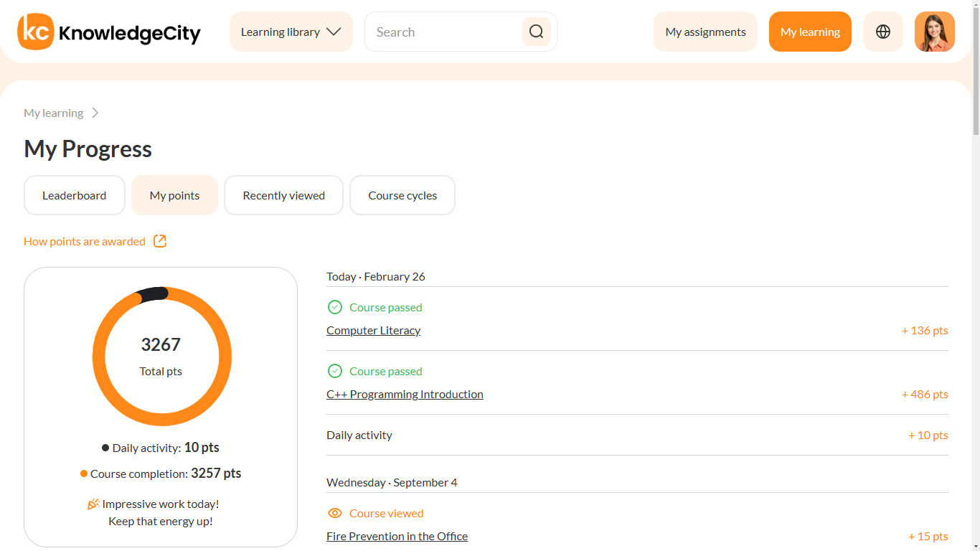Switch to the Leaderboard tab

click(x=74, y=195)
